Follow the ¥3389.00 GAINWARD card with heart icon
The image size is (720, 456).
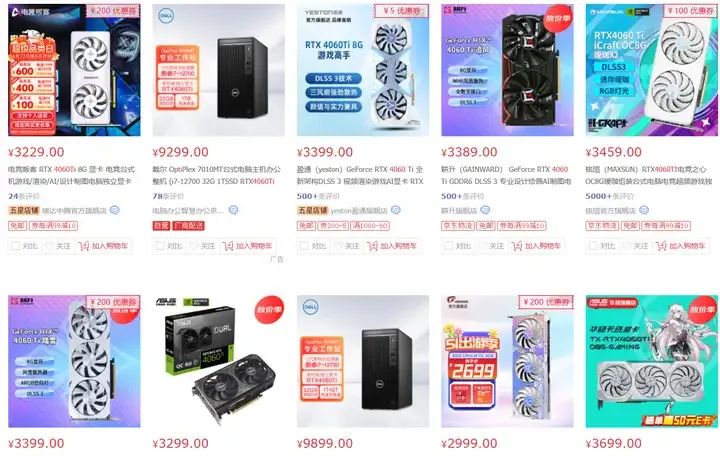pyautogui.click(x=492, y=246)
